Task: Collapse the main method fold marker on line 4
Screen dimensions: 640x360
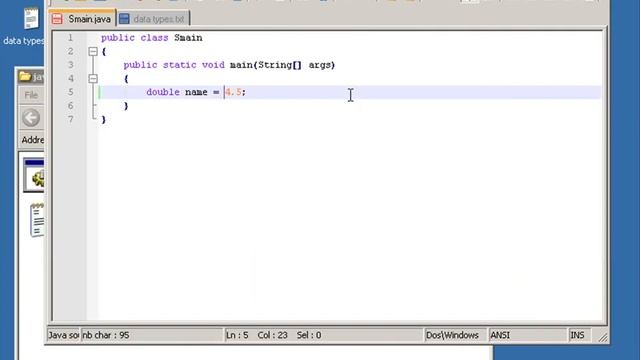Action: tap(93, 78)
